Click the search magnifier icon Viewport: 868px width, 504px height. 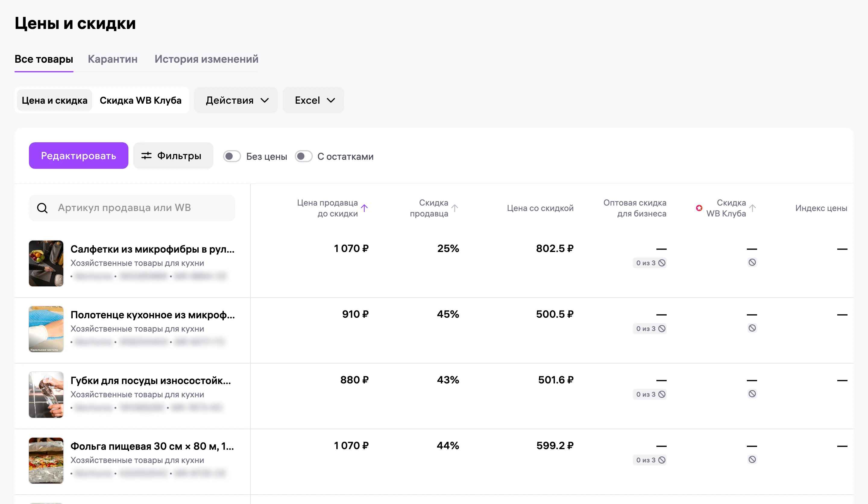42,208
